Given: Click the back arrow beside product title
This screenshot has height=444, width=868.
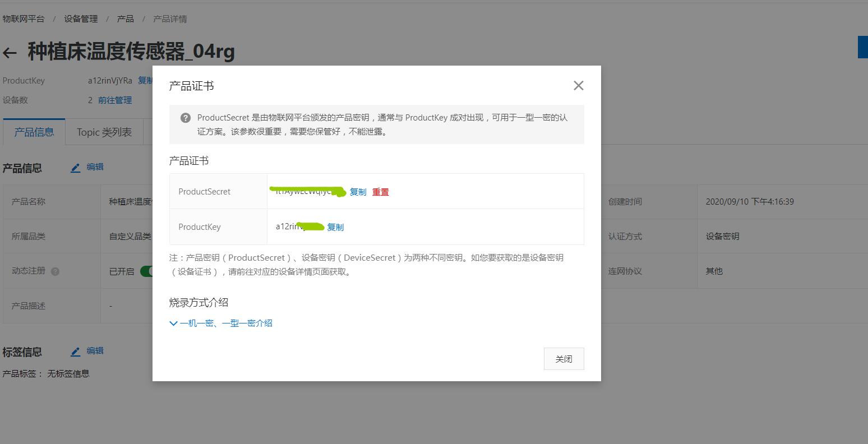Looking at the screenshot, I should tap(10, 53).
